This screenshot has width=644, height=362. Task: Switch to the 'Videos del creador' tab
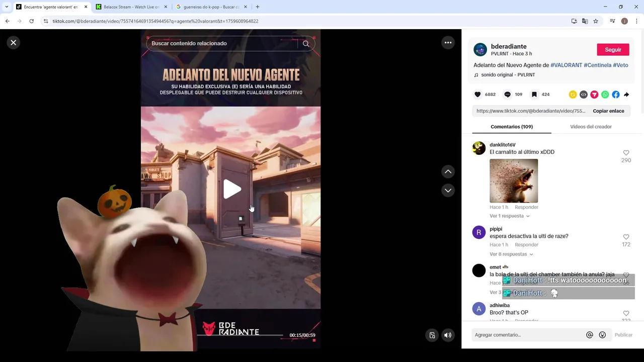tap(591, 127)
